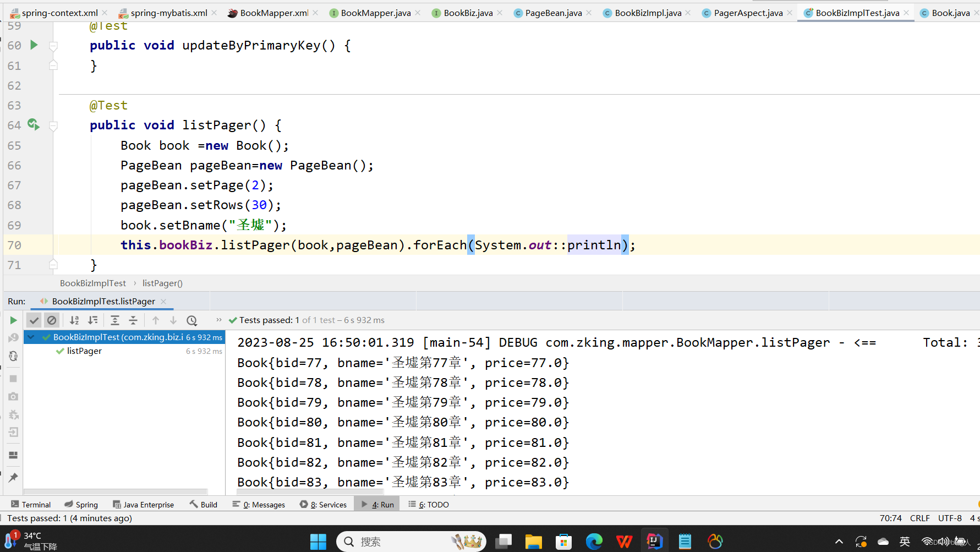Image resolution: width=980 pixels, height=552 pixels.
Task: Click fold end marker at line 71
Action: [x=53, y=265]
